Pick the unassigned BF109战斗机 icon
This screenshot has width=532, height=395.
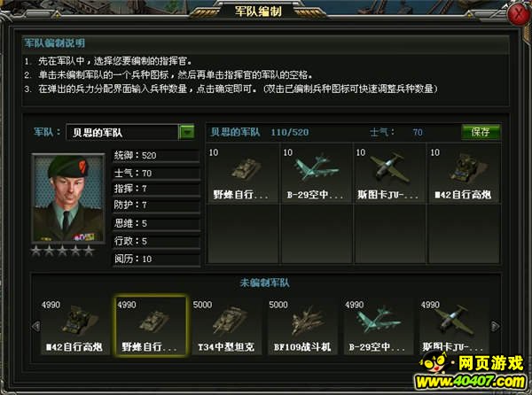(302, 326)
